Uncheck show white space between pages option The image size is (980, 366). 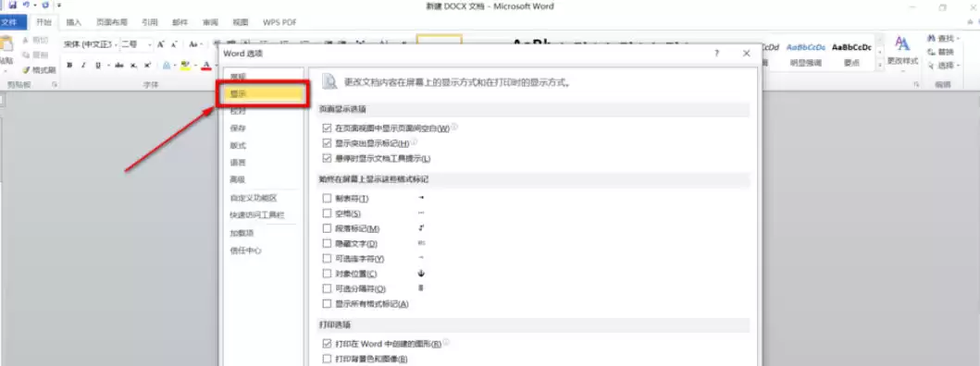click(x=327, y=128)
